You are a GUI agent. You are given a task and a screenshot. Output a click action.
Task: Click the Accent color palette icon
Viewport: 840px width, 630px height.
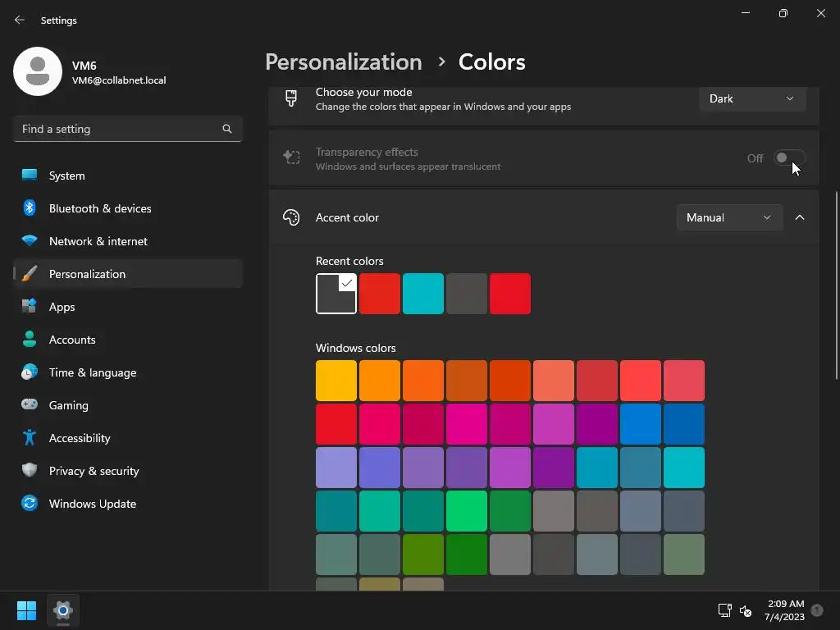(x=291, y=217)
